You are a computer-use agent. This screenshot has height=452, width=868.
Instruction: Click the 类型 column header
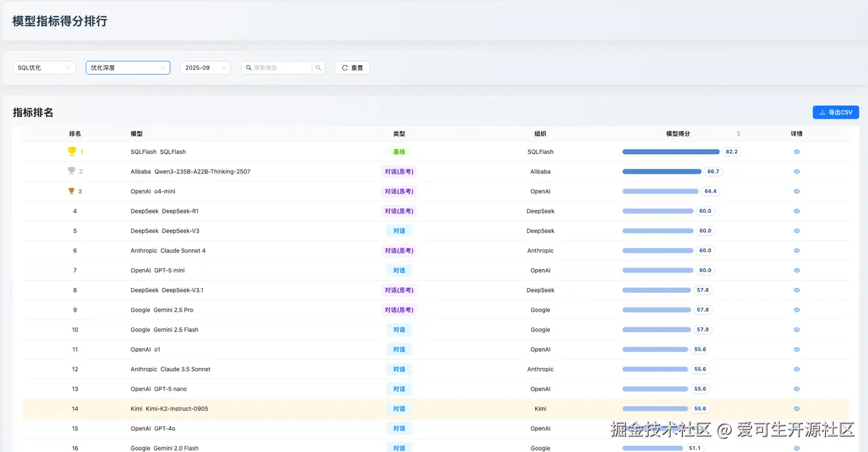(399, 134)
